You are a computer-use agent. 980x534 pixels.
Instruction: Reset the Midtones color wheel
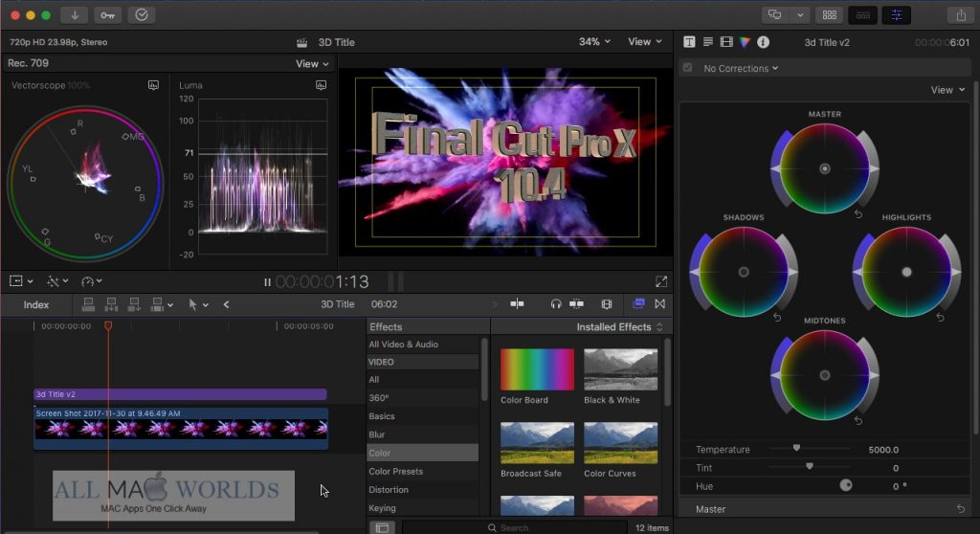[x=858, y=421]
